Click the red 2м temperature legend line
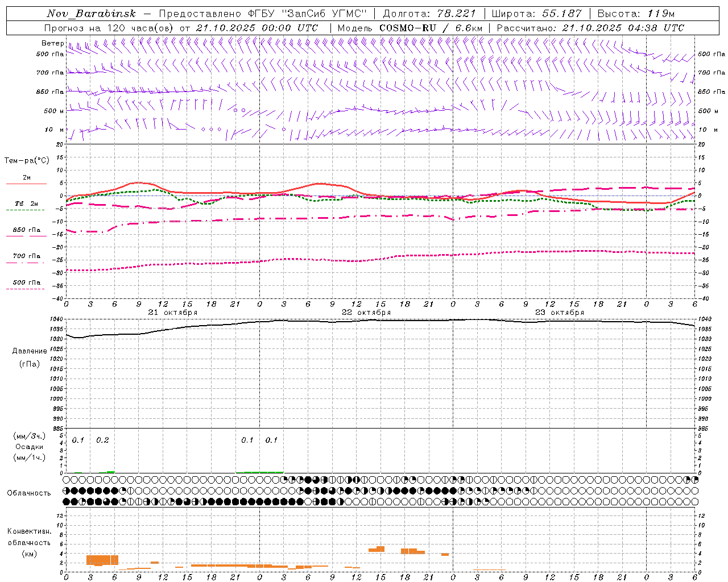Image resolution: width=728 pixels, height=582 pixels. [26, 184]
